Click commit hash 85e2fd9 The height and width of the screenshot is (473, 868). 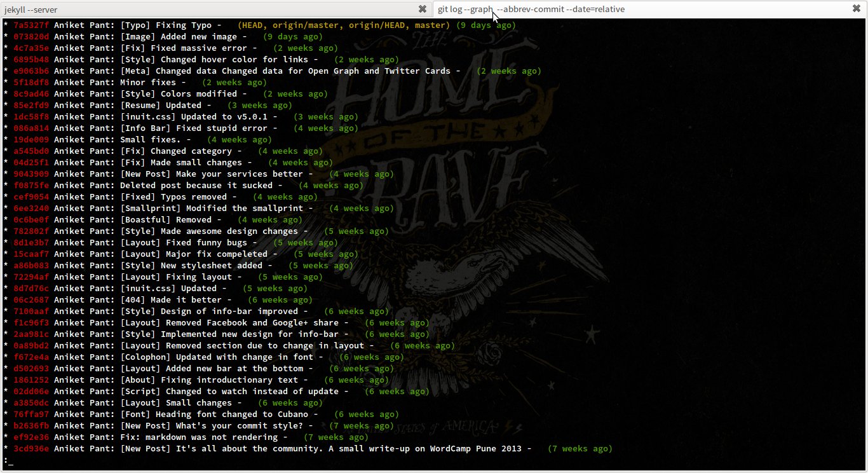click(x=31, y=106)
